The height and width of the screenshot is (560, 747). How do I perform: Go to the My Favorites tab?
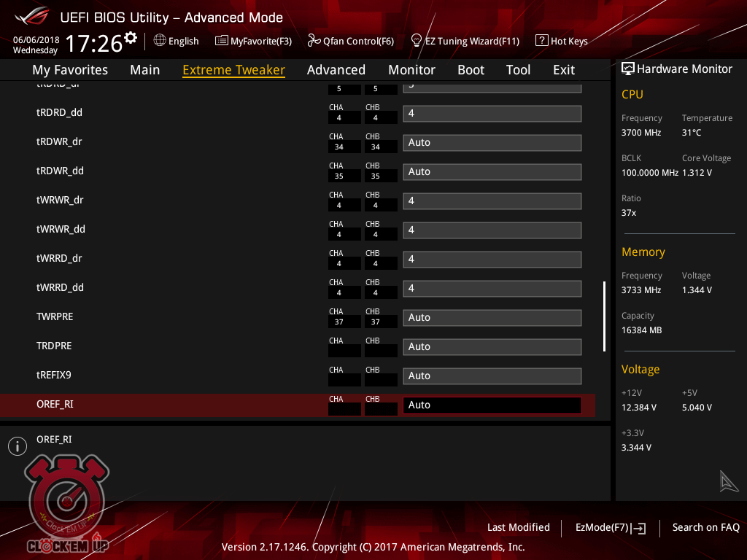point(70,70)
